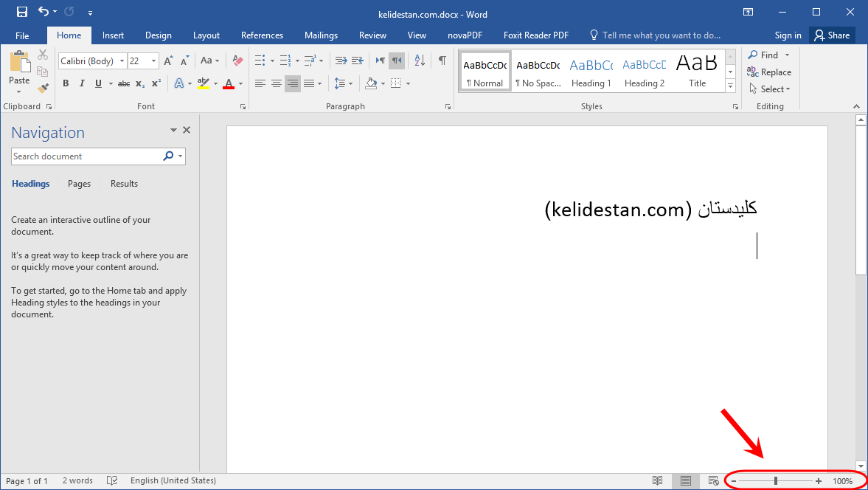Zoom out with the minus button
The height and width of the screenshot is (490, 868).
734,481
